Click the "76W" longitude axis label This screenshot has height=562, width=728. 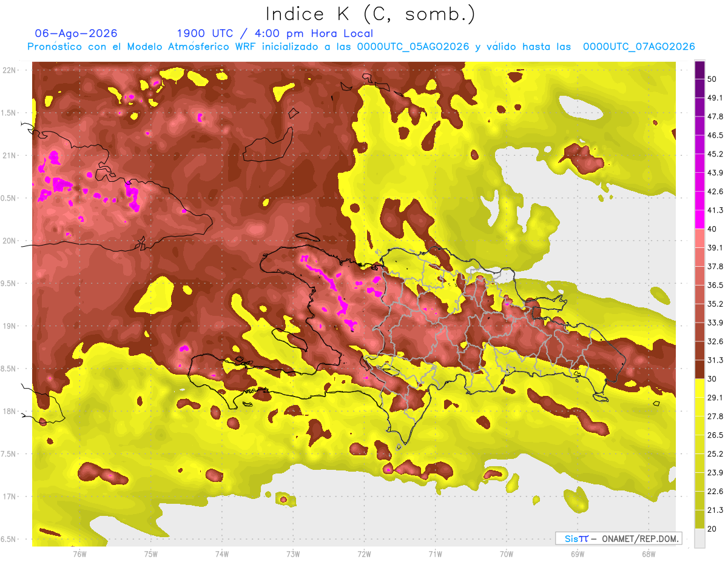[79, 554]
